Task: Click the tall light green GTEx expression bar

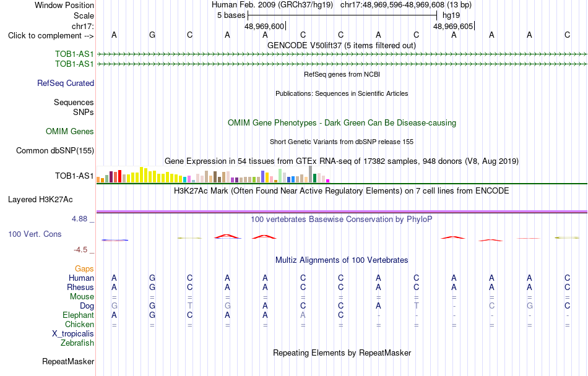Action: click(280, 176)
